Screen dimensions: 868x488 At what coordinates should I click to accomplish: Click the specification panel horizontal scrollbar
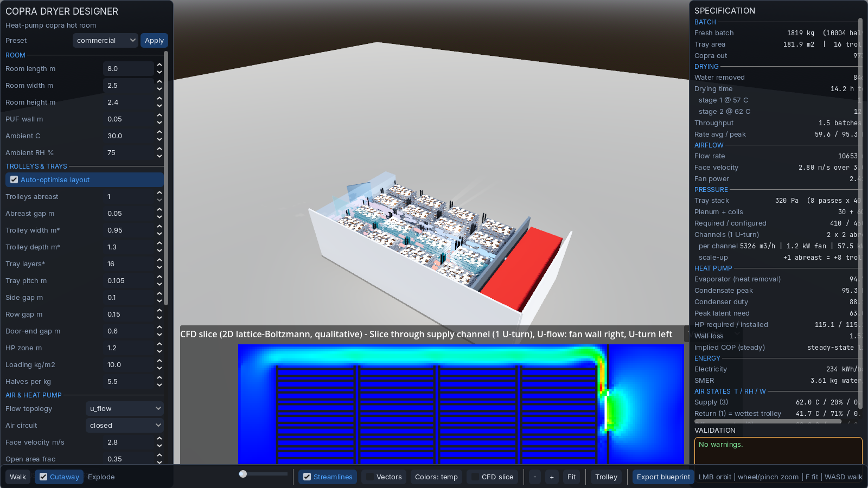pyautogui.click(x=768, y=421)
